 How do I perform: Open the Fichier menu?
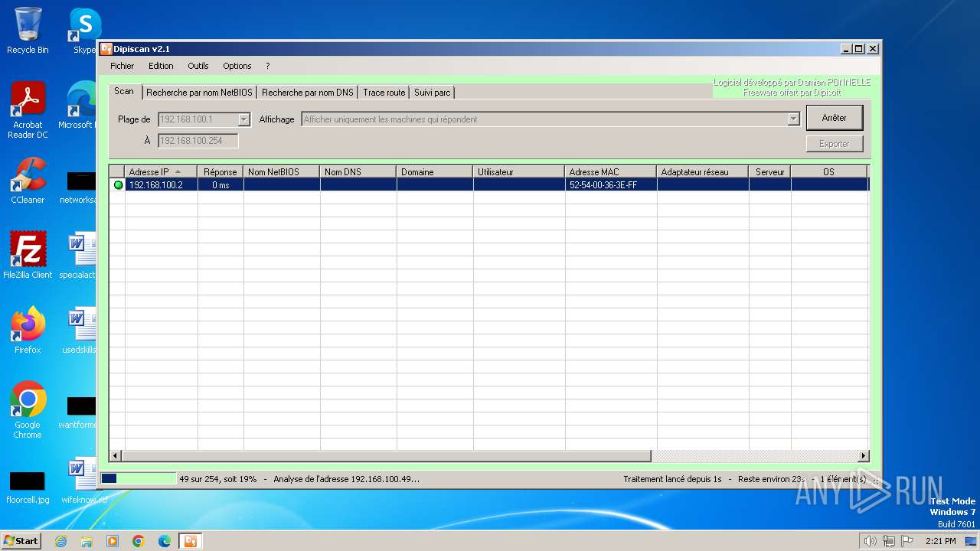[122, 66]
